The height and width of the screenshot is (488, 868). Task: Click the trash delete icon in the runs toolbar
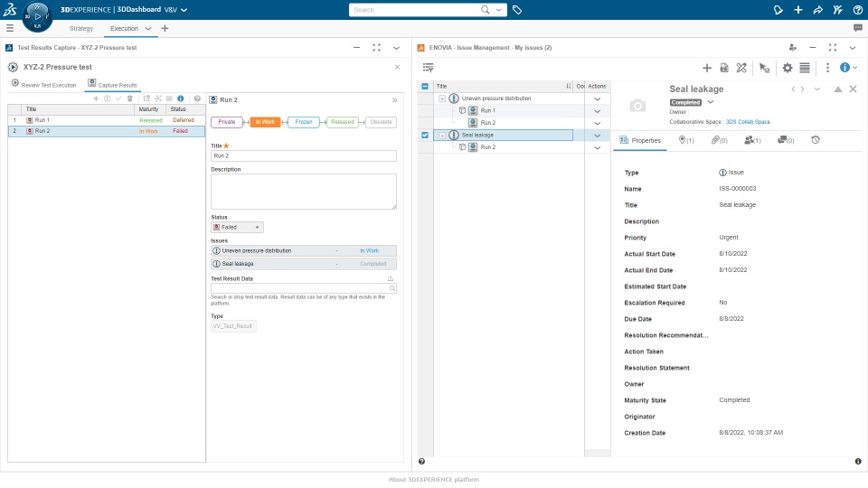pos(130,99)
